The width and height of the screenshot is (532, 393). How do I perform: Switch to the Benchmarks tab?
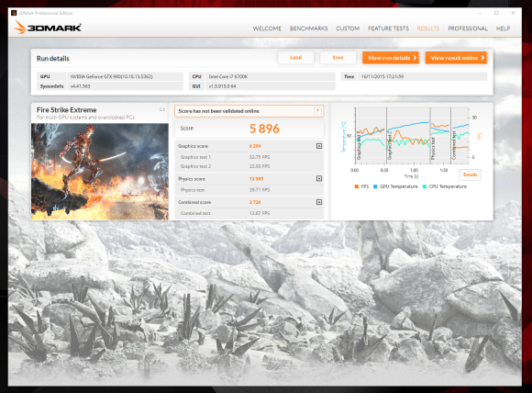pyautogui.click(x=309, y=28)
